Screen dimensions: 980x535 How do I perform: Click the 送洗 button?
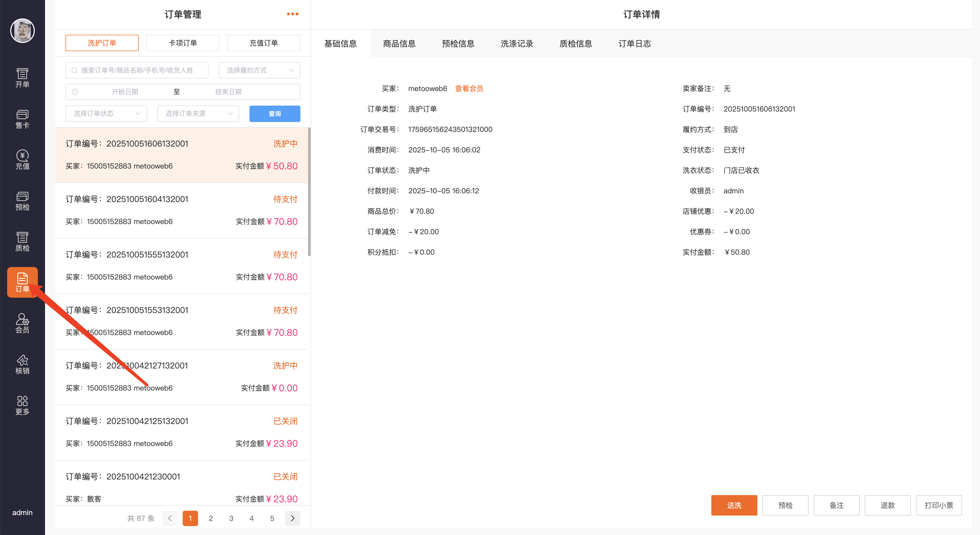click(x=734, y=505)
